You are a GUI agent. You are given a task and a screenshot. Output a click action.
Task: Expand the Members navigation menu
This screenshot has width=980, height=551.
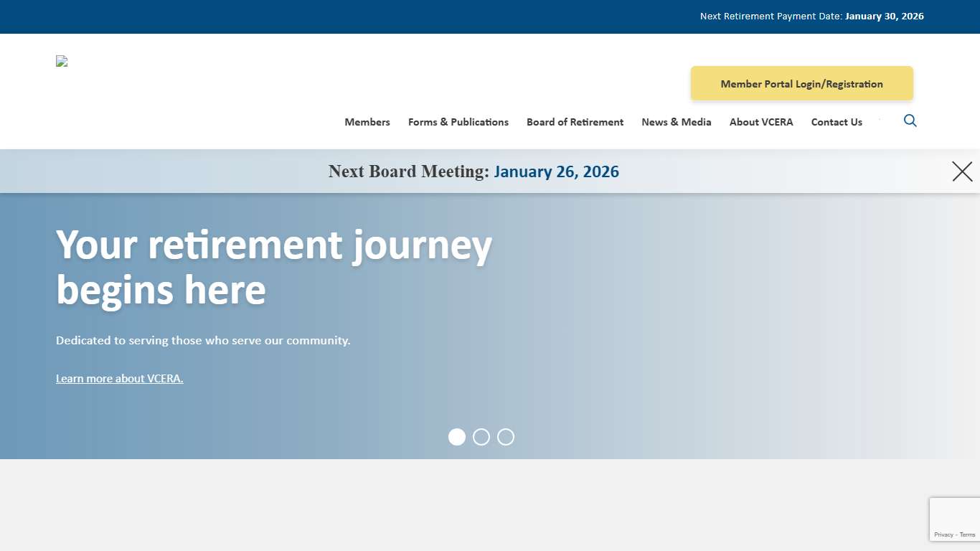[x=367, y=122]
